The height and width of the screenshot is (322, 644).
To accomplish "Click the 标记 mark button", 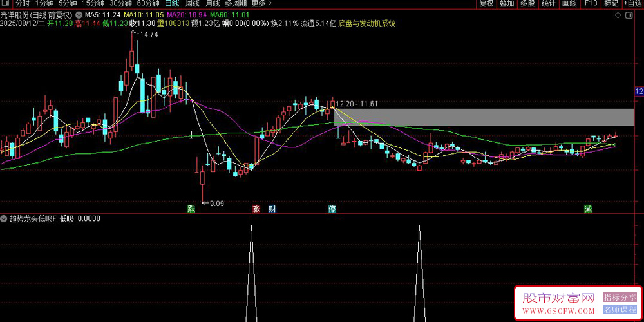I will pos(611,4).
